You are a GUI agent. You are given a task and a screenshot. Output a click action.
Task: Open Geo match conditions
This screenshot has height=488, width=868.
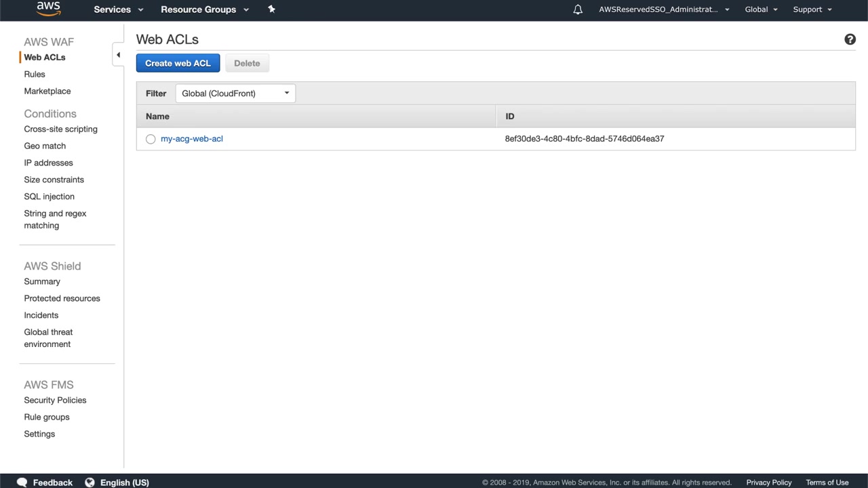pos(45,146)
